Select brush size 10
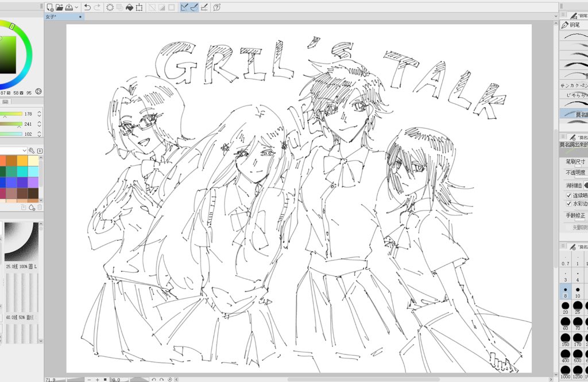The height and width of the screenshot is (382, 588). coord(578,292)
